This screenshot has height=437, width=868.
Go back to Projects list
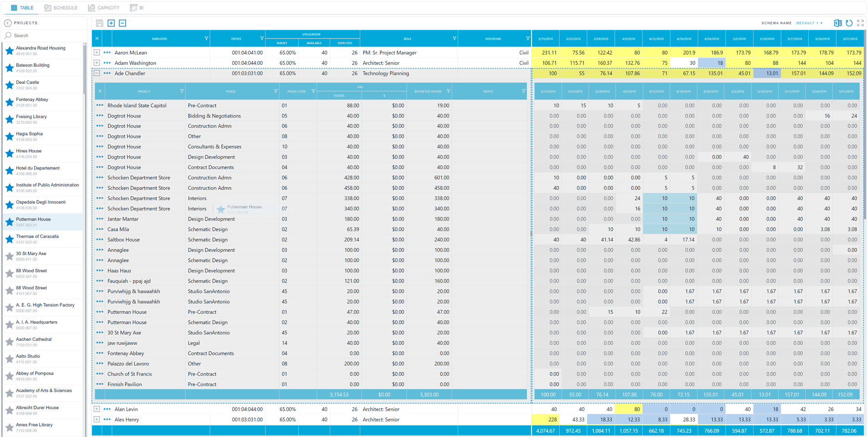point(8,23)
